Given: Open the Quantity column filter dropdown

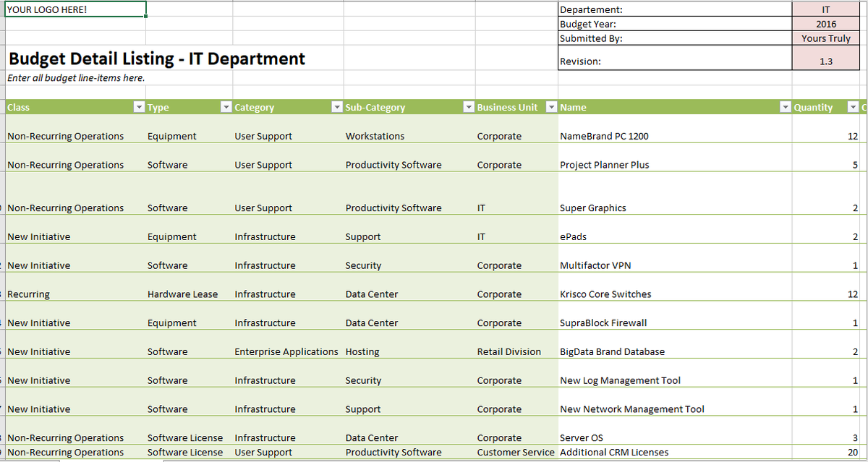Looking at the screenshot, I should click(854, 107).
